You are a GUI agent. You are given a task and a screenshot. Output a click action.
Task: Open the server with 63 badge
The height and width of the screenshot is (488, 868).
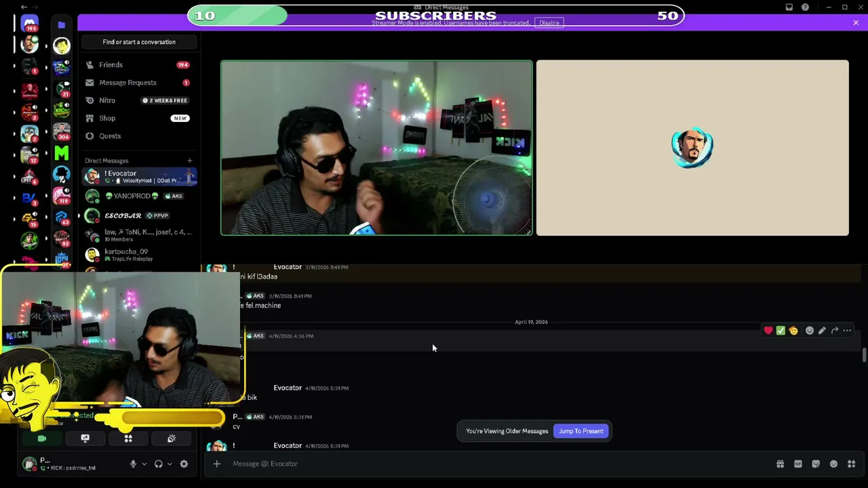tap(62, 218)
